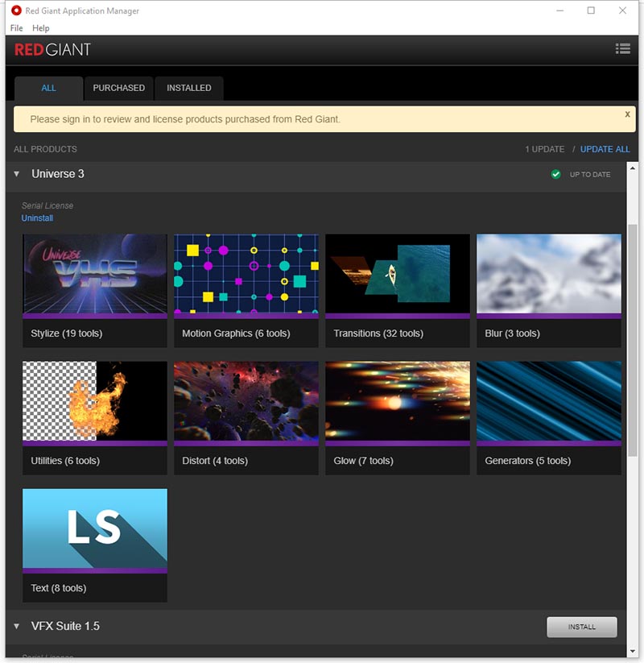Click the scrollbar down arrow
Screen dimensions: 644x663
632,652
